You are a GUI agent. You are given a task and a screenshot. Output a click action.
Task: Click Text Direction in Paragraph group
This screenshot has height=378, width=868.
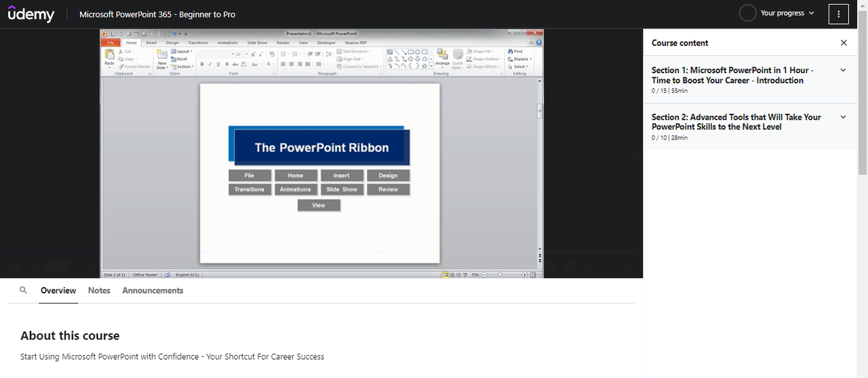click(x=353, y=51)
